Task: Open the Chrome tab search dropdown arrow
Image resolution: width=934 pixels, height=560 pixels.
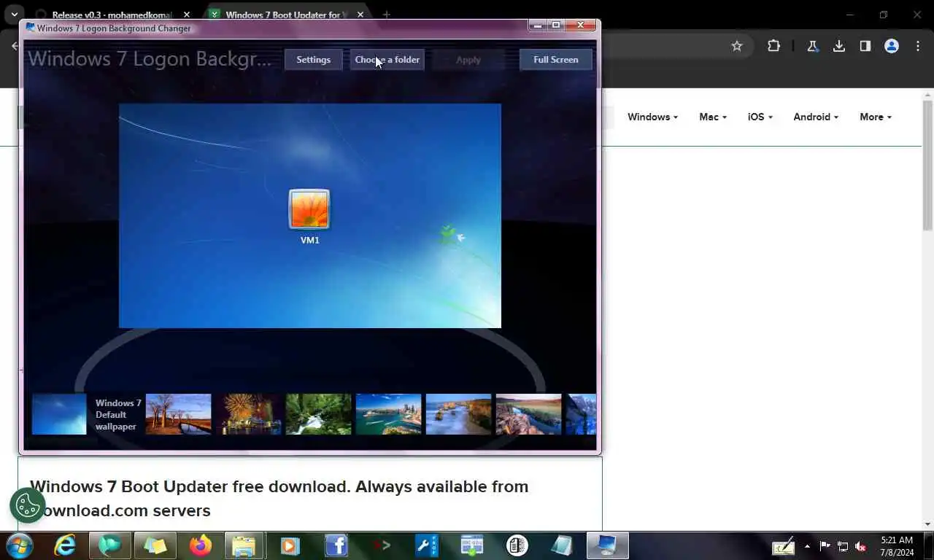Action: 14,15
